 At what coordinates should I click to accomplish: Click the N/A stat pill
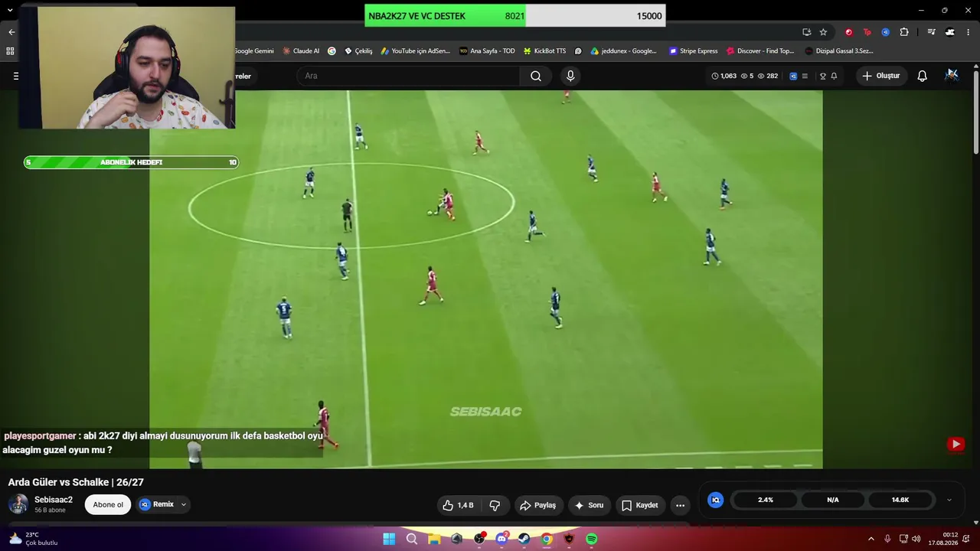[833, 500]
